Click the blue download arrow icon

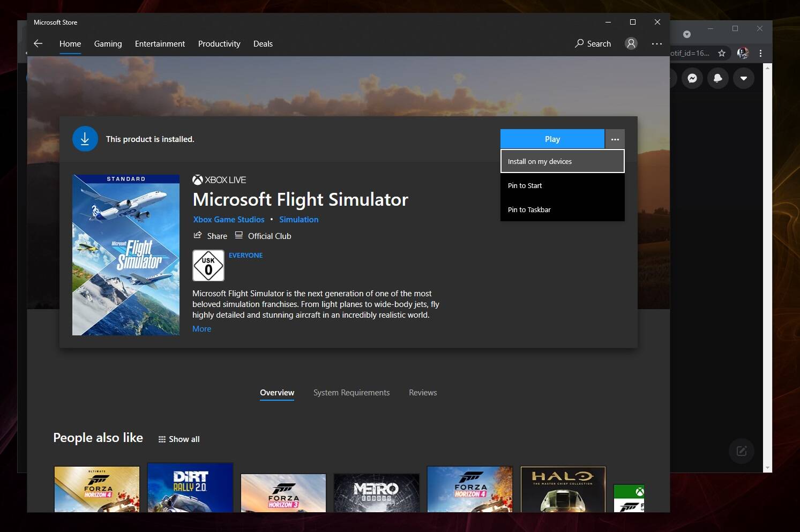click(x=85, y=139)
